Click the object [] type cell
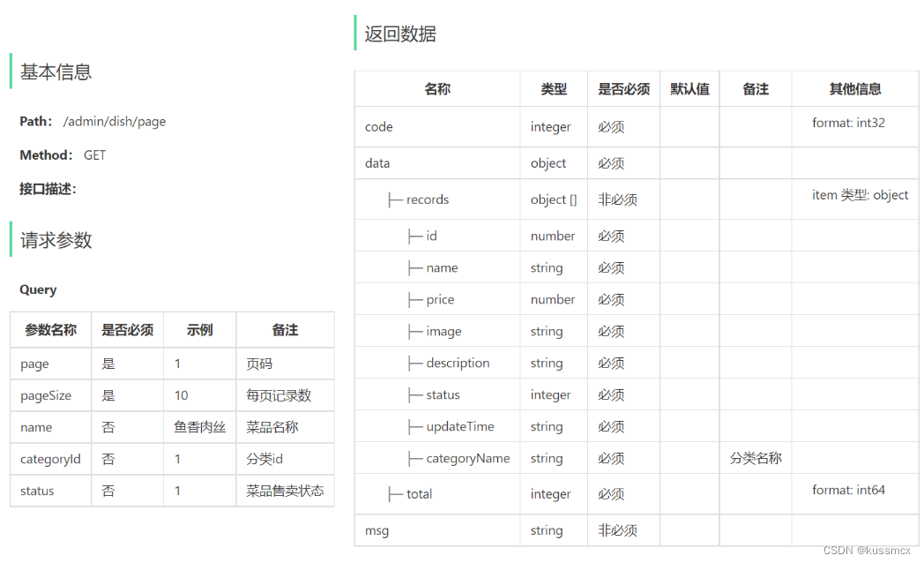This screenshot has height=563, width=924. coord(554,199)
